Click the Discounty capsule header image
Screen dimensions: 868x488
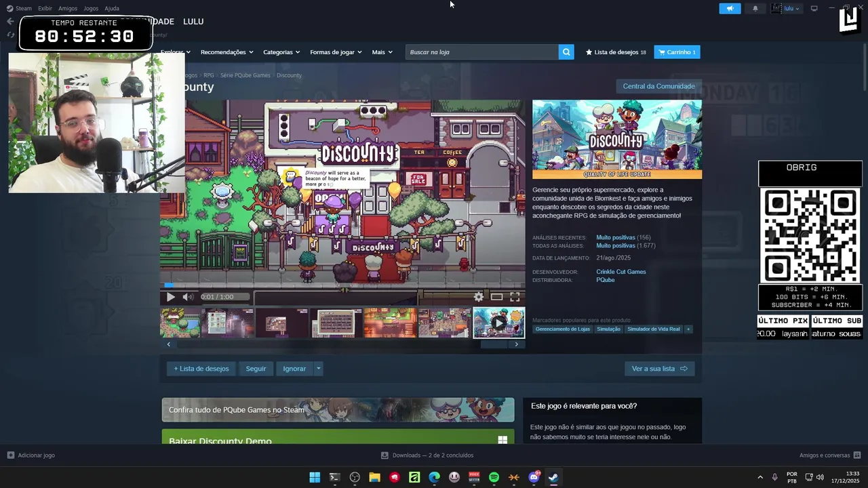[x=617, y=140]
